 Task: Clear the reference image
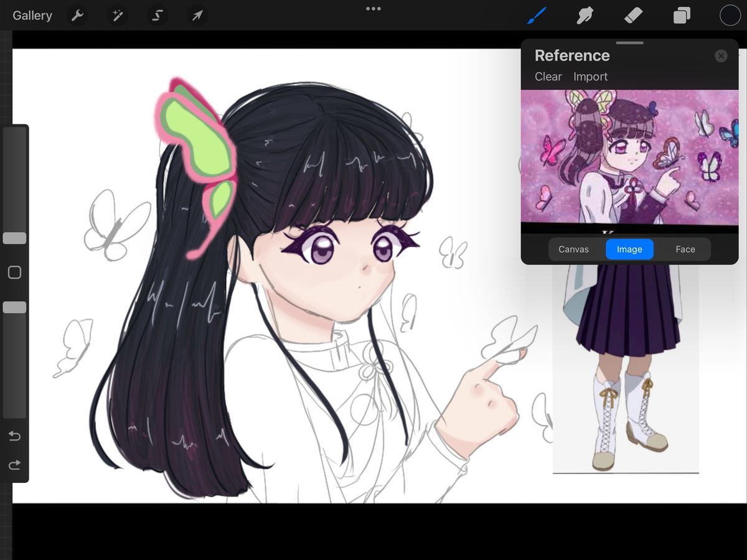(548, 77)
